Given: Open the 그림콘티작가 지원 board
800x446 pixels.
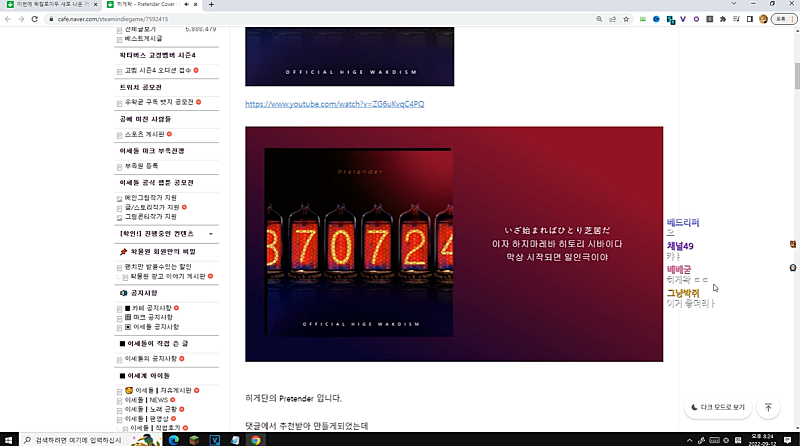Looking at the screenshot, I should [x=151, y=216].
